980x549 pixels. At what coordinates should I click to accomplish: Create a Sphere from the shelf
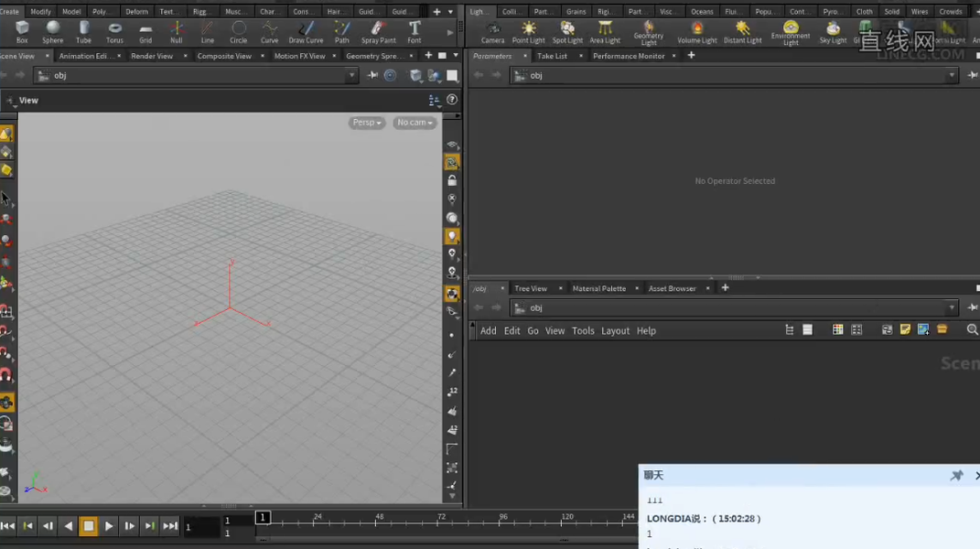[x=52, y=32]
